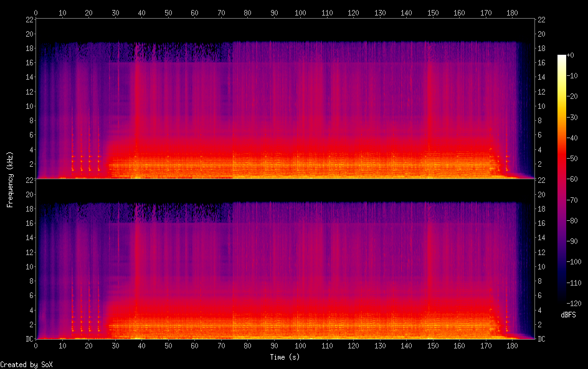This screenshot has height=369, width=588.
Task: Click the "-110" value on the dBFS scale
Action: tap(574, 283)
